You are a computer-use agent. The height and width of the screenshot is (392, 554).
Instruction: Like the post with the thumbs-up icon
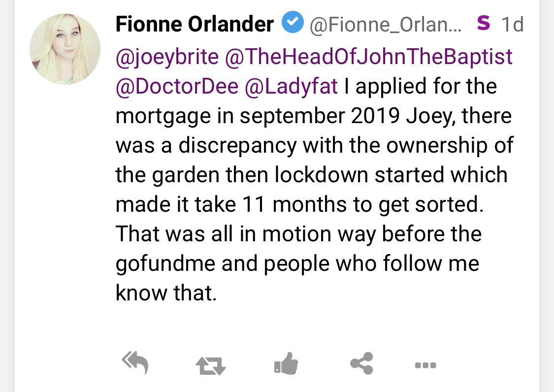tap(286, 364)
